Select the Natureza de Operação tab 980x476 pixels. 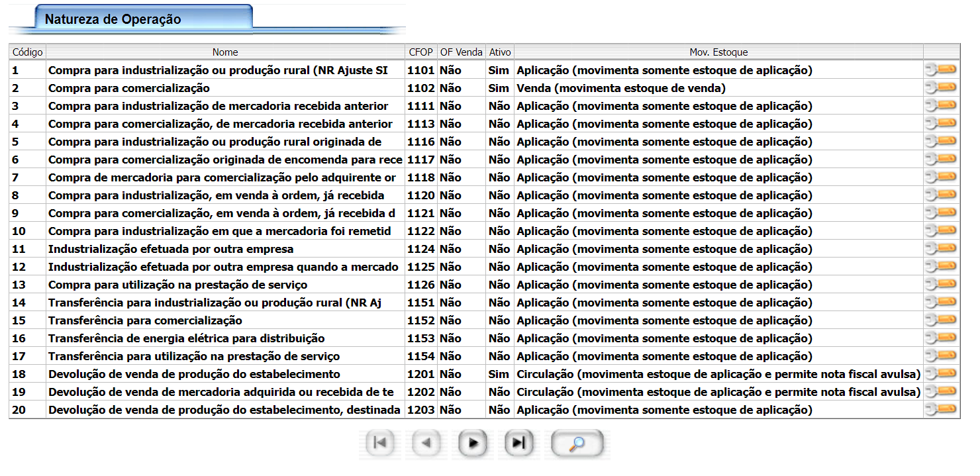113,19
